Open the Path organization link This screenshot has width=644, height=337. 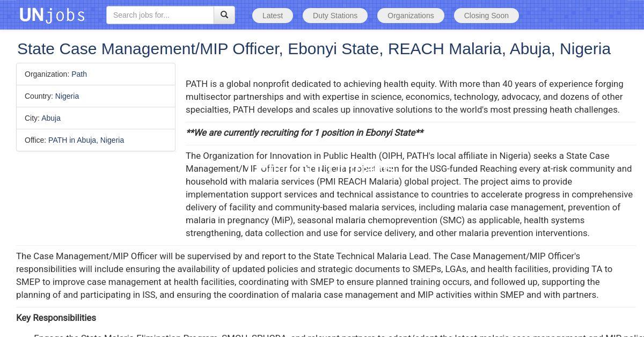pos(79,74)
